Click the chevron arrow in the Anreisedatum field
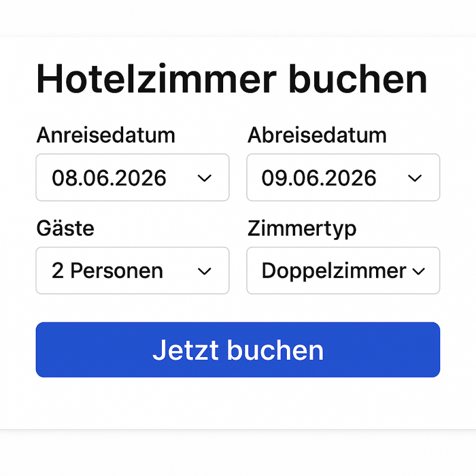 pyautogui.click(x=205, y=178)
